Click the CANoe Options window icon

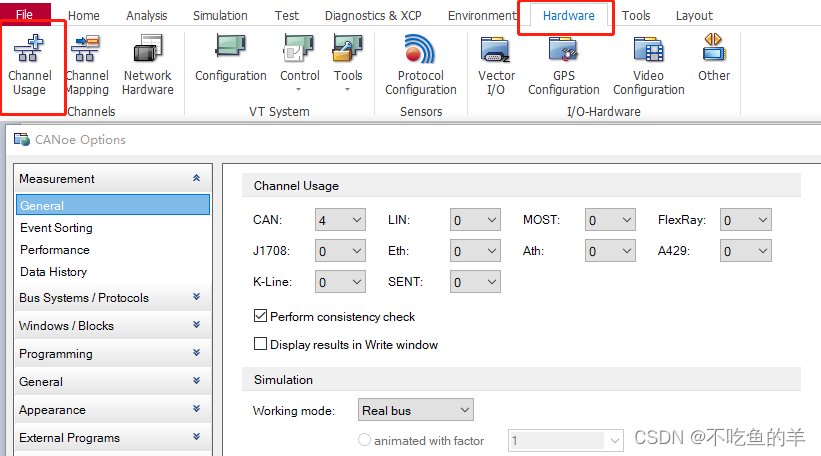coord(21,140)
